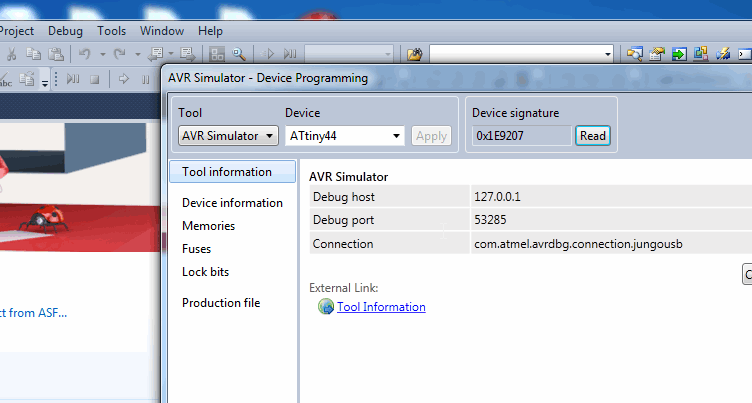Viewport: 752px width, 403px height.
Task: Click the globe icon beside Tool Information
Action: (x=326, y=307)
